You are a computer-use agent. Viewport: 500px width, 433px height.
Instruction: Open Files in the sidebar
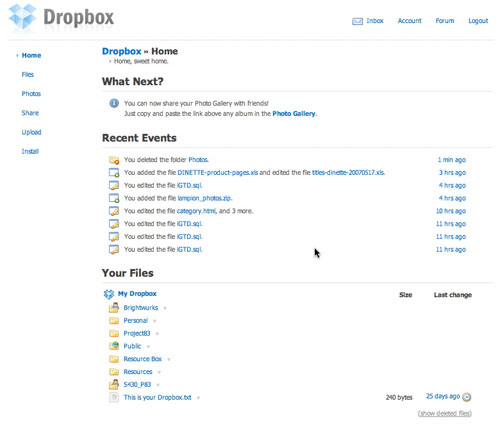(x=28, y=75)
